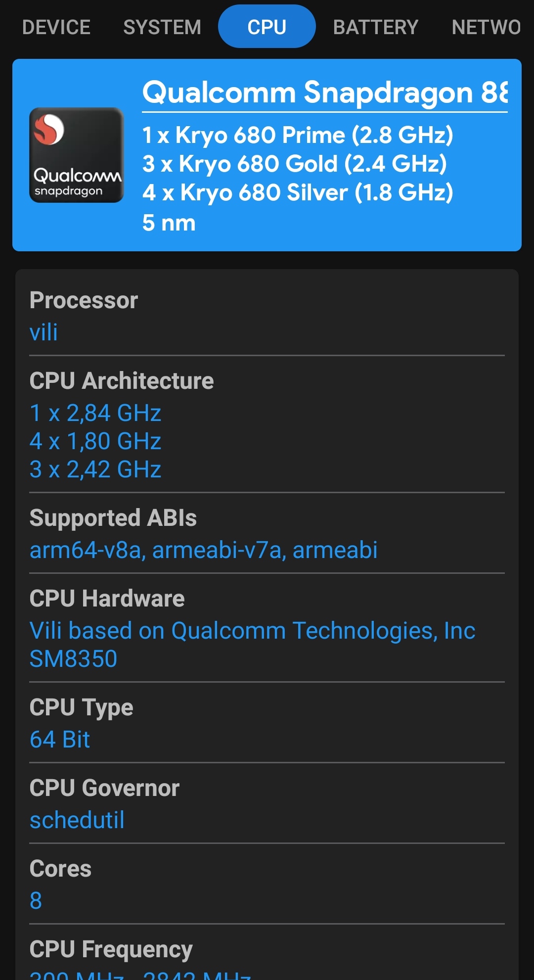Screen dimensions: 534x980
Task: Tap the 5 nm process text
Action: point(169,223)
